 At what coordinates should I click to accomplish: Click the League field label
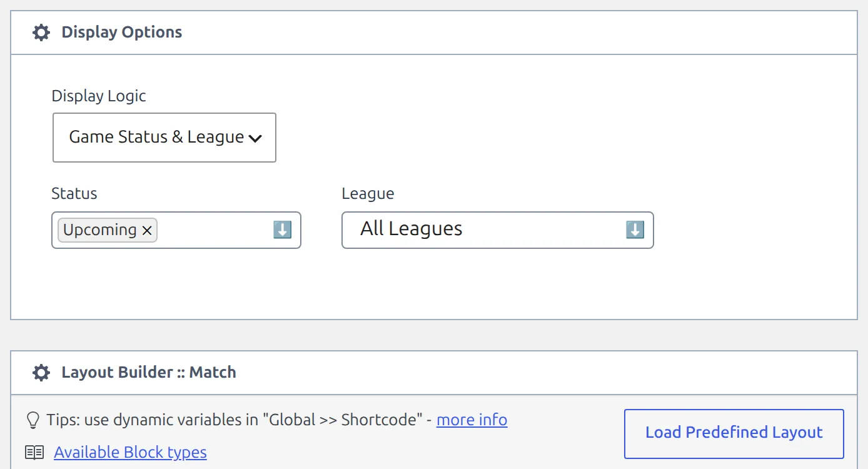coord(368,194)
